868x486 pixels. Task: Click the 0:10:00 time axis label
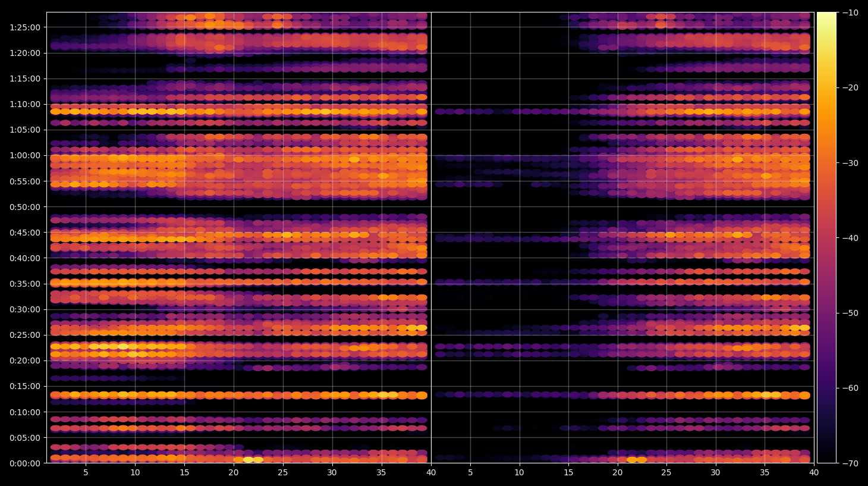coord(25,412)
